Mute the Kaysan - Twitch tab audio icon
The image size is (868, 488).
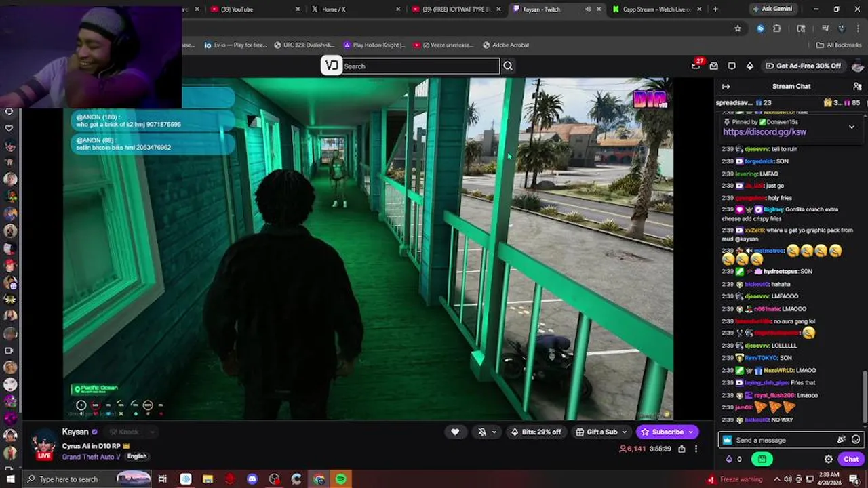588,9
